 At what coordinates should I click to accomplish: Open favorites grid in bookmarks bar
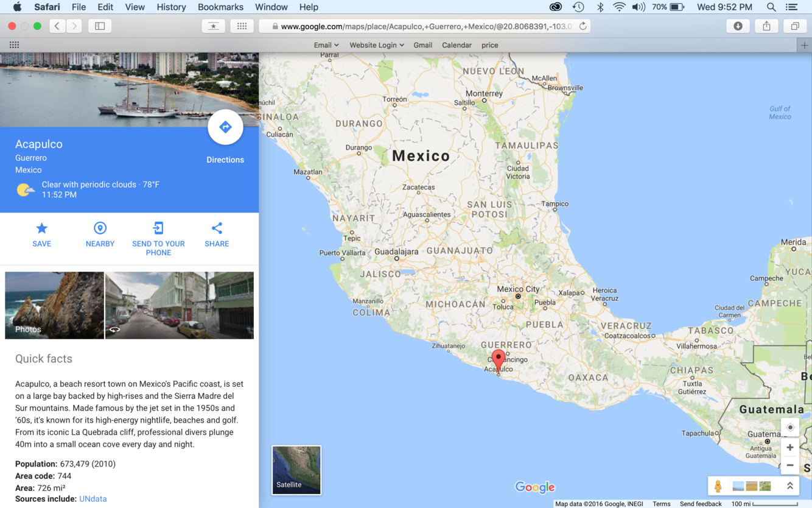(14, 45)
